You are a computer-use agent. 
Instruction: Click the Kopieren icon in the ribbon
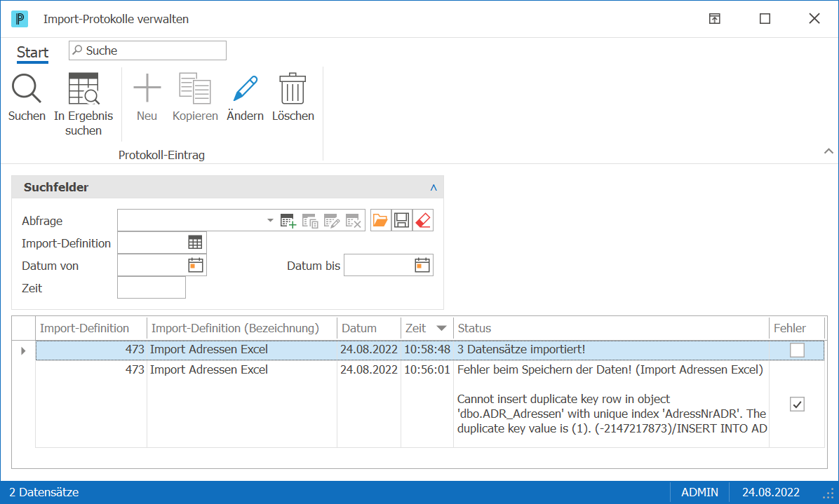coord(195,88)
